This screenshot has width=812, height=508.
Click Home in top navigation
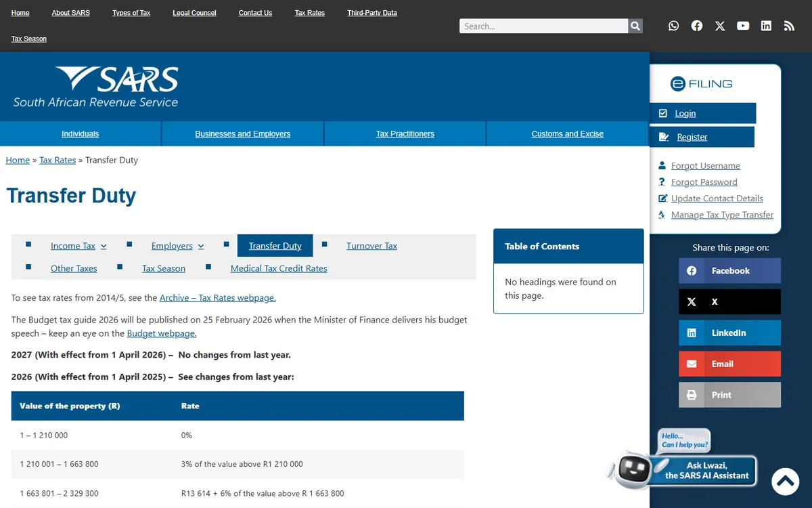[20, 13]
